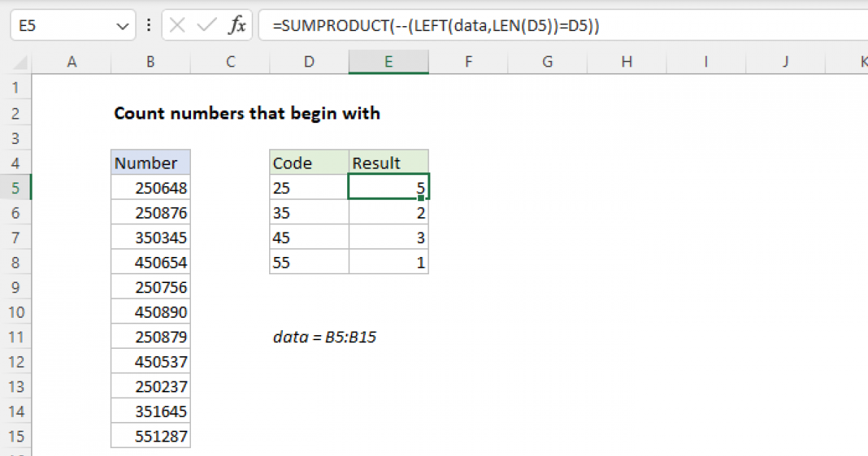Open the Name Box dropdown arrow
Screen dimensions: 868x456
coord(121,26)
